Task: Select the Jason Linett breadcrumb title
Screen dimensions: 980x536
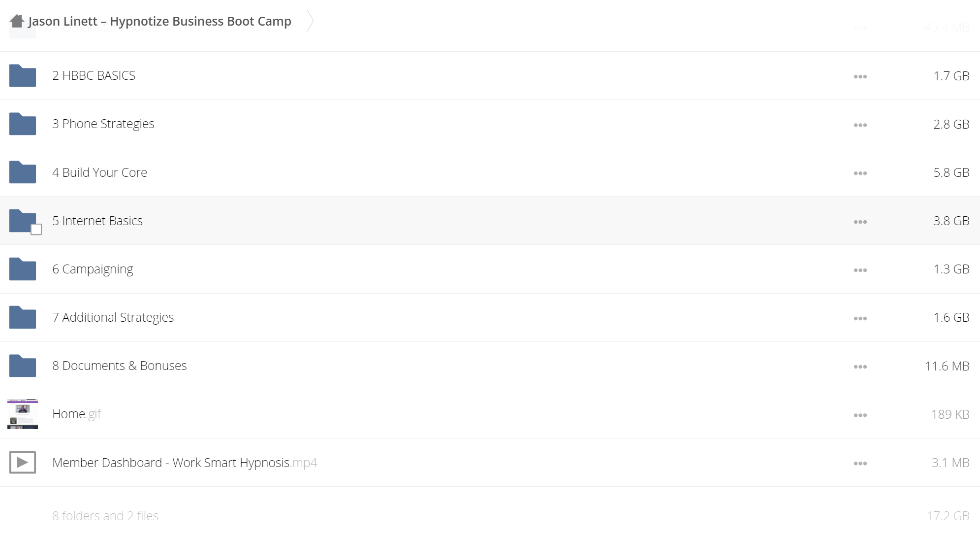Action: [x=160, y=21]
